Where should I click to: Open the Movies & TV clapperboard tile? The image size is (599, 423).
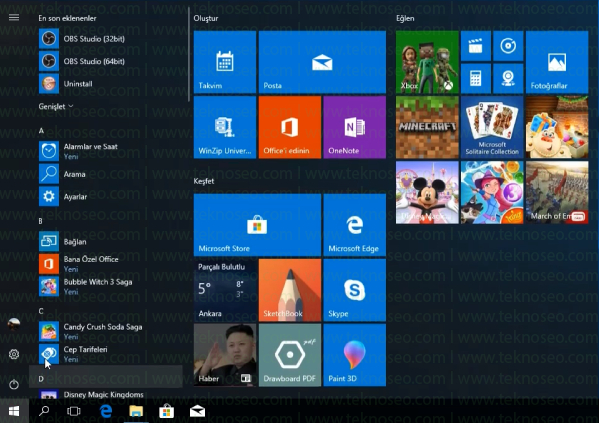pyautogui.click(x=476, y=46)
